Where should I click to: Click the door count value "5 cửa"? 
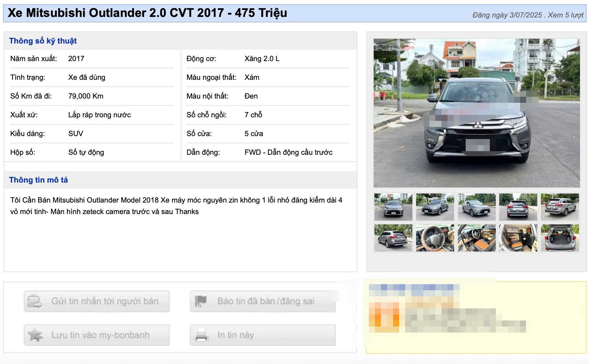(254, 134)
